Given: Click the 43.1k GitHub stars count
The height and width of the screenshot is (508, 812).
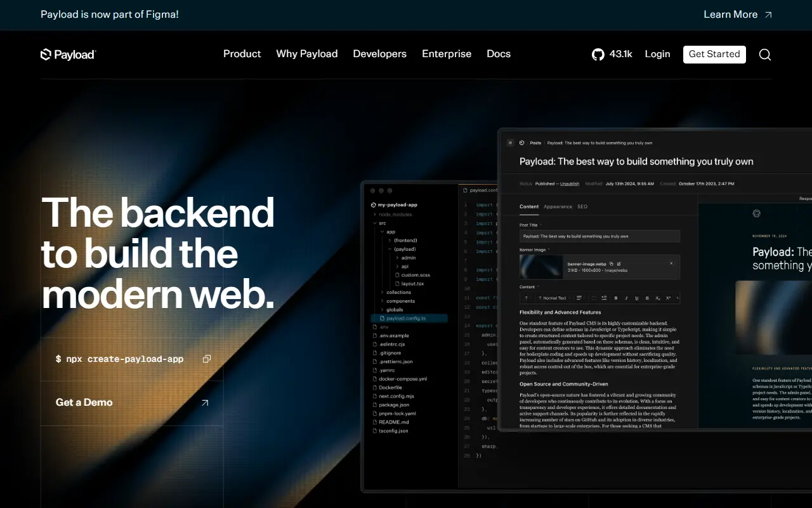Looking at the screenshot, I should [x=621, y=54].
